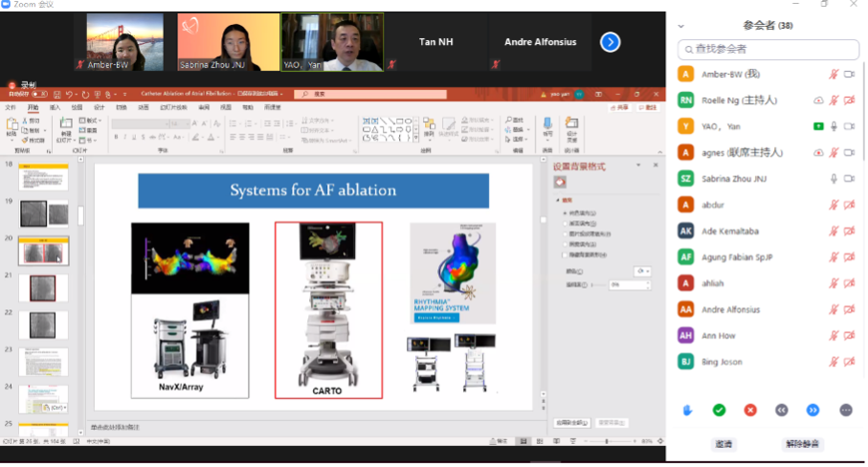Toggle the AutoSave switch in PowerPoint
The width and height of the screenshot is (868, 467).
coord(40,95)
